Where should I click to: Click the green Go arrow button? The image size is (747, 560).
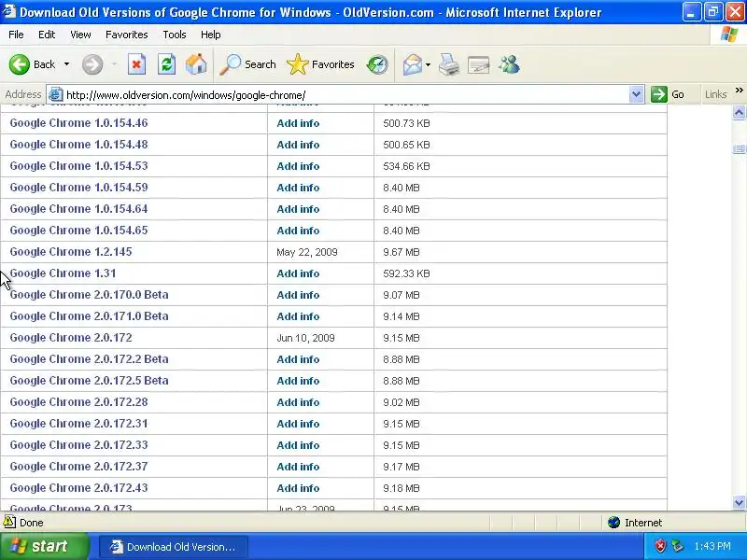[x=659, y=94]
